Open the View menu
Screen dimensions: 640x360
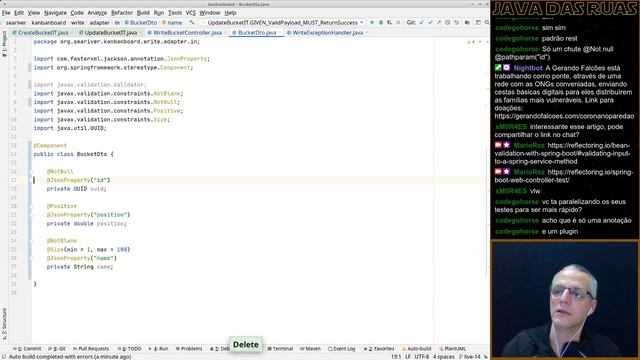34,13
